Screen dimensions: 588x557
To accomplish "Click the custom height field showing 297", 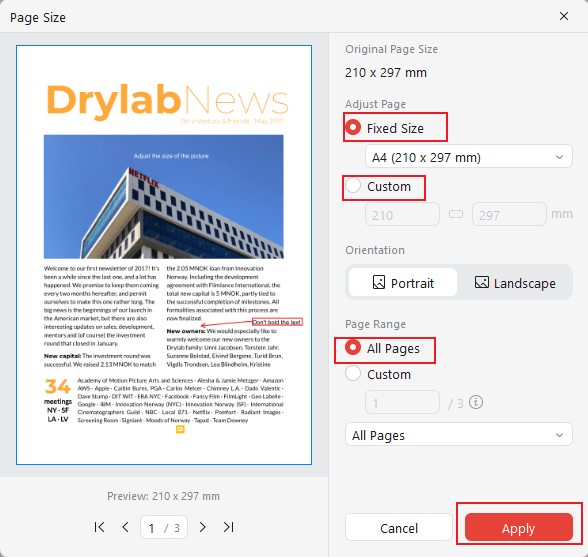I will point(509,215).
